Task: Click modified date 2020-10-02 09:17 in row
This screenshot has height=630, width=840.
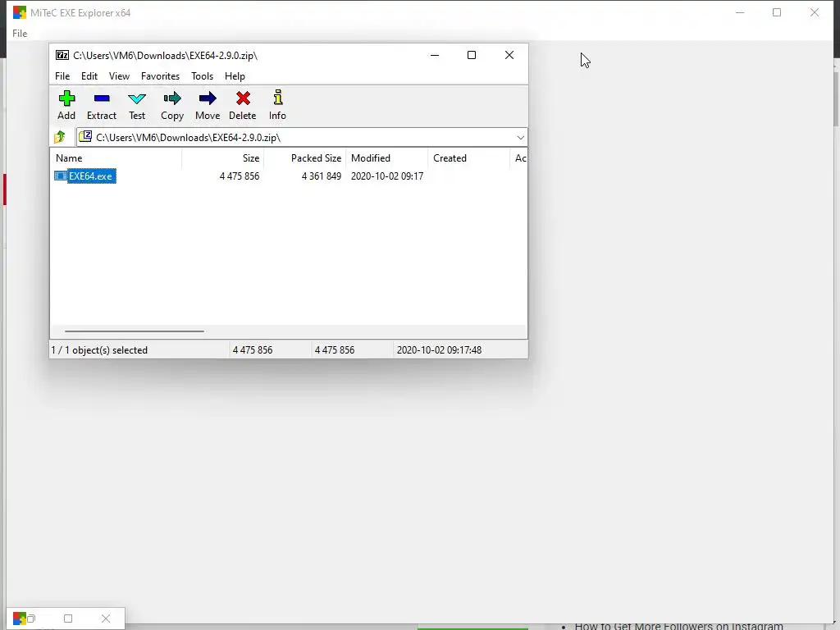Action: click(x=387, y=176)
